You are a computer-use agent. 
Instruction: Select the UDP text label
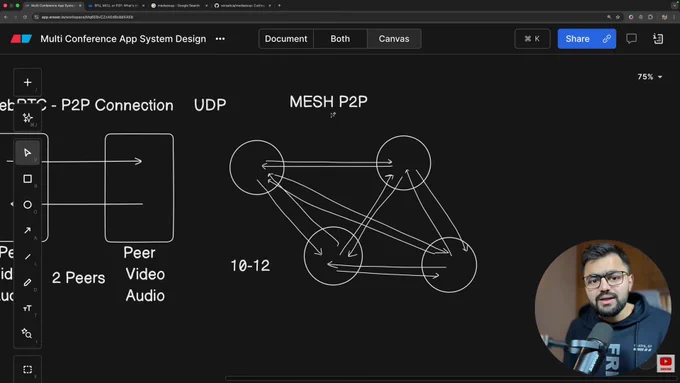(x=210, y=105)
